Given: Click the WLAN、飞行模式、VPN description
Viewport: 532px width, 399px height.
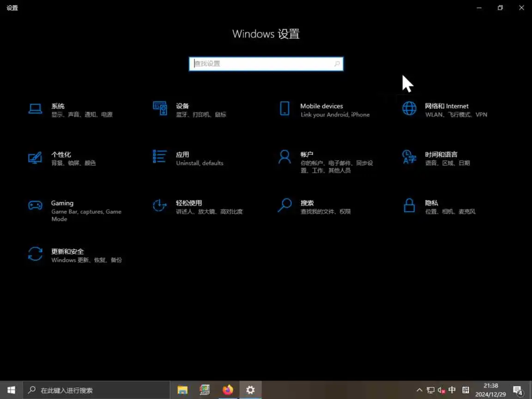Looking at the screenshot, I should [x=456, y=115].
